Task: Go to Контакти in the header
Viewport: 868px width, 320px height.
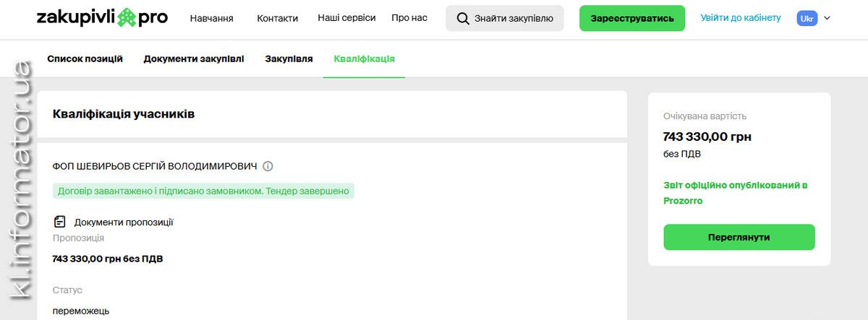Action: point(278,18)
